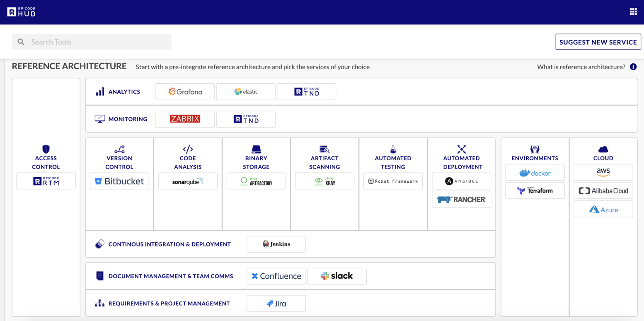Click the Continuous Integration & Deployment circle icon

[99, 244]
